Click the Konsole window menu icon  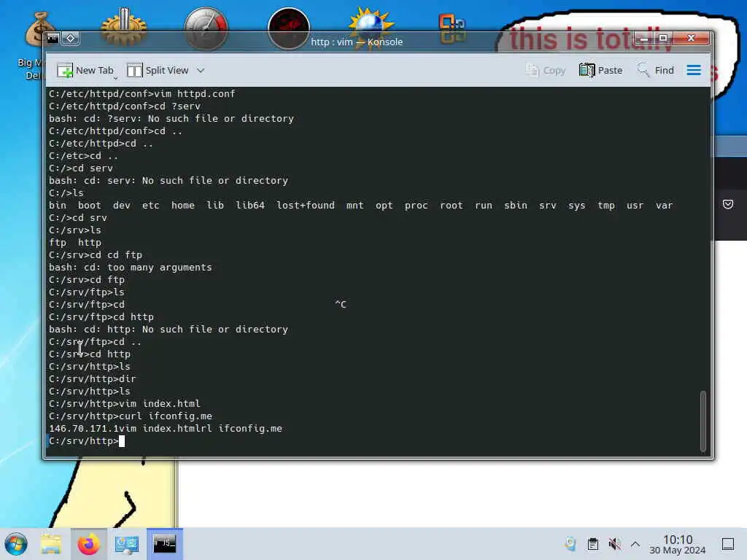(53, 38)
